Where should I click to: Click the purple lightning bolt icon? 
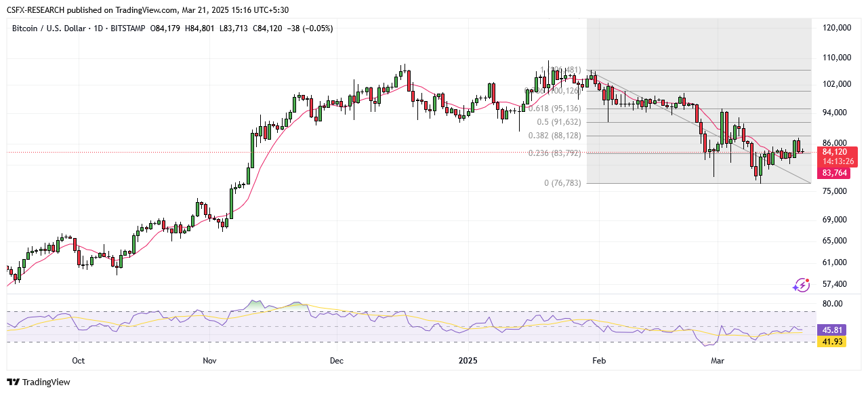[802, 285]
